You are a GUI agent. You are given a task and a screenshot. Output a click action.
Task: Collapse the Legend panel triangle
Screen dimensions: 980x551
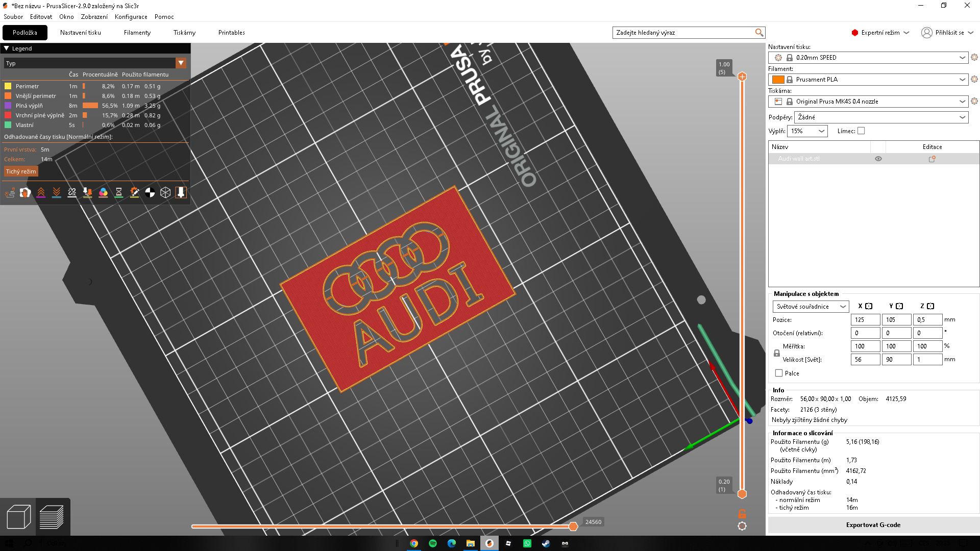pos(7,48)
